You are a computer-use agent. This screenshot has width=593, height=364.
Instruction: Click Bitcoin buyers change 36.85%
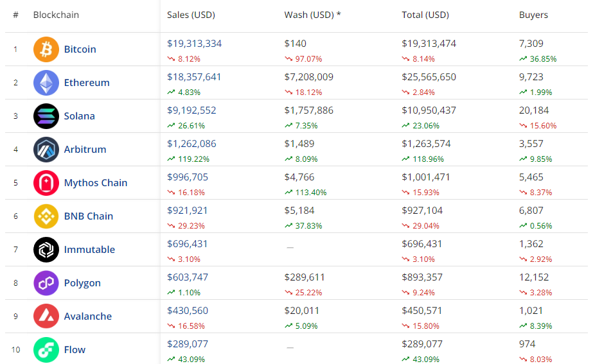[x=543, y=59]
